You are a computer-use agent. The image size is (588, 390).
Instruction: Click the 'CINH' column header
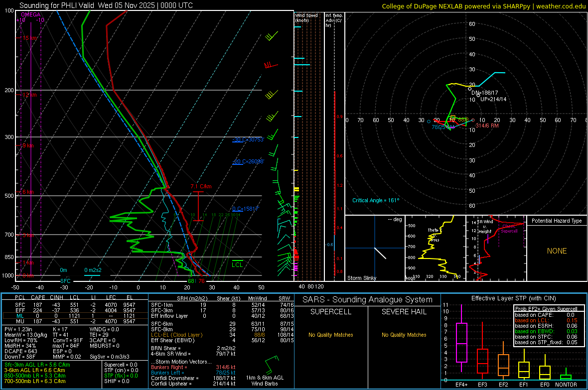(56, 297)
